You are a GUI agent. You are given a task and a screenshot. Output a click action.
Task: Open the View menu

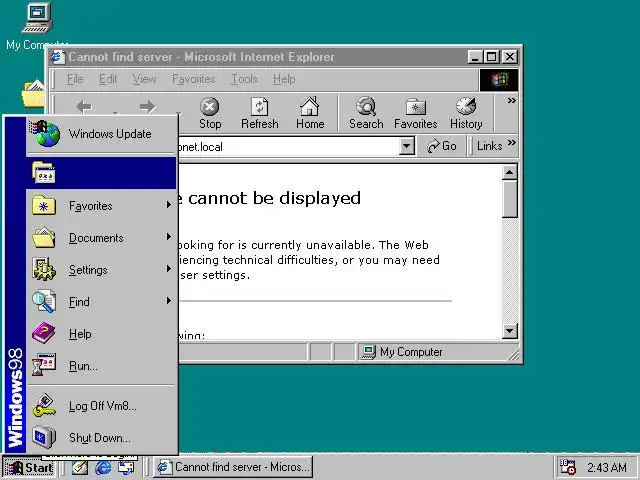[144, 79]
